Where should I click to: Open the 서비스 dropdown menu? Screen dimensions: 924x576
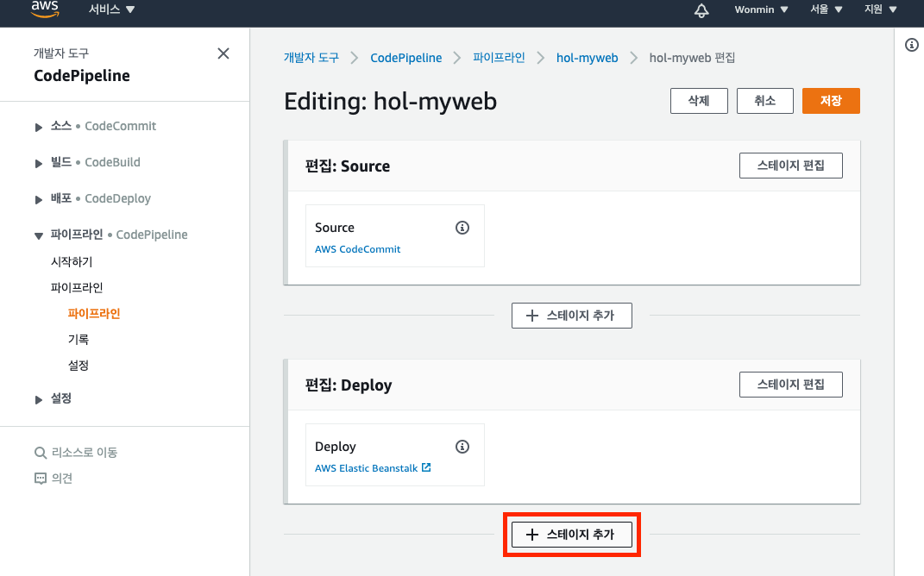pyautogui.click(x=111, y=9)
